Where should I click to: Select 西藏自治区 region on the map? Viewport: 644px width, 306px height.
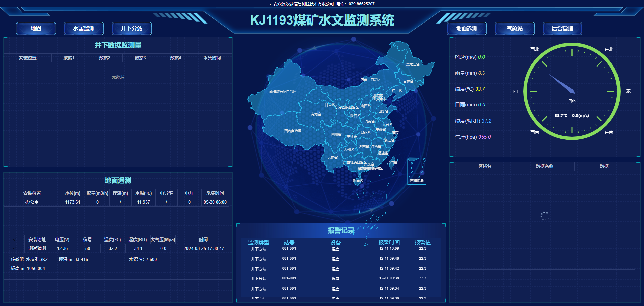point(292,131)
